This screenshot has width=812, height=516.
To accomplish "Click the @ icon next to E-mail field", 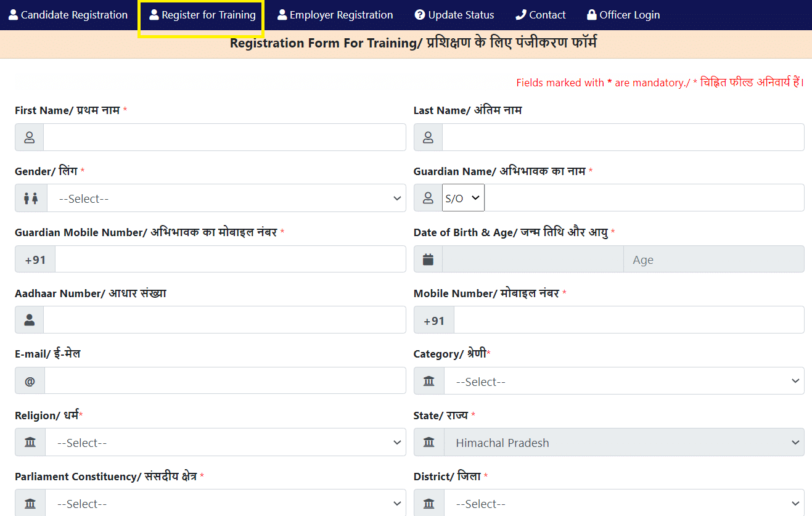I will click(x=30, y=382).
